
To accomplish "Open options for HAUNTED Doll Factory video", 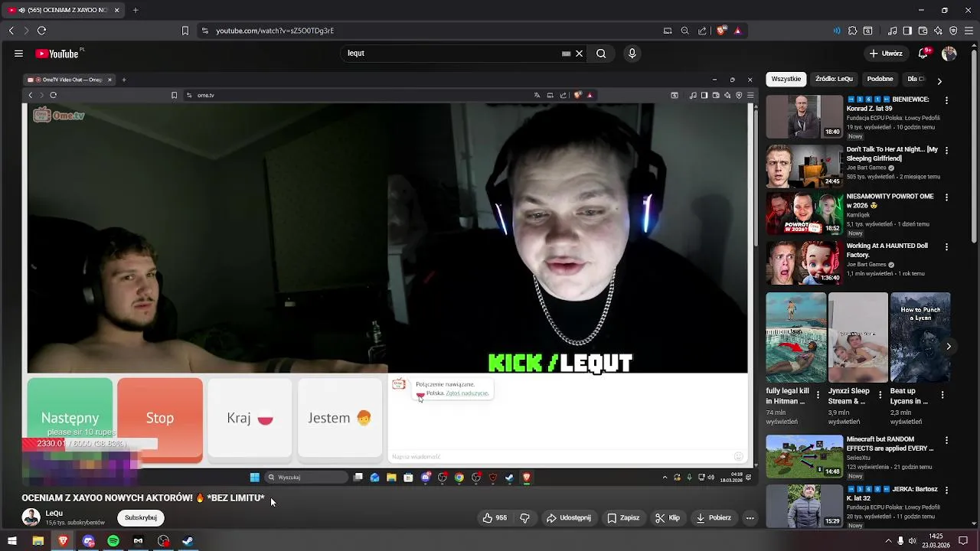I will pyautogui.click(x=946, y=247).
